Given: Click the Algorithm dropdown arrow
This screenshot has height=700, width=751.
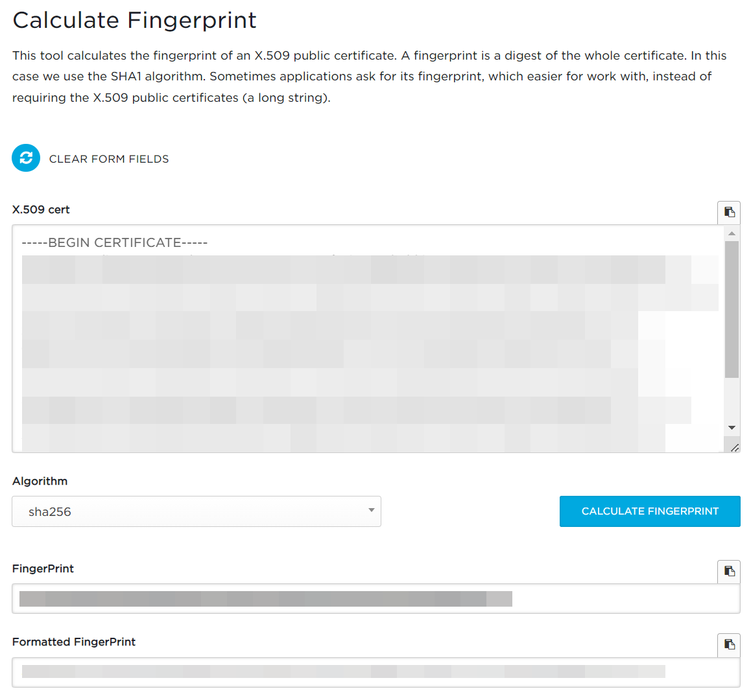Looking at the screenshot, I should [x=371, y=510].
